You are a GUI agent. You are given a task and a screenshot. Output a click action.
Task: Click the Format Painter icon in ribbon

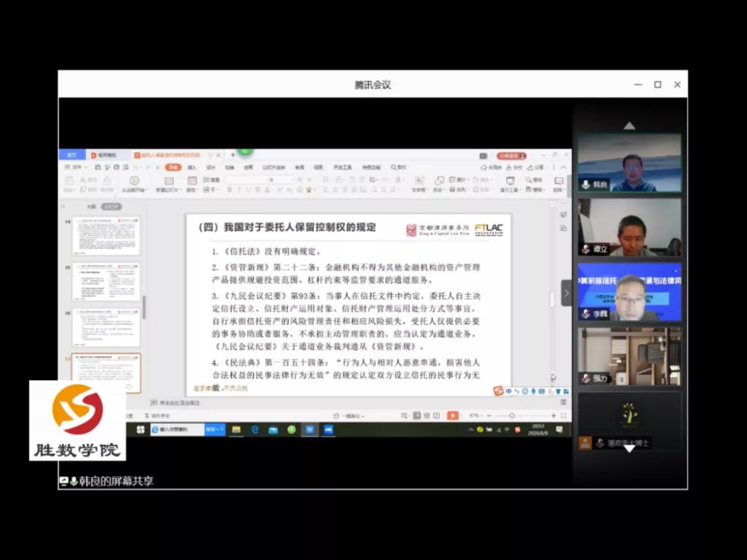[107, 180]
